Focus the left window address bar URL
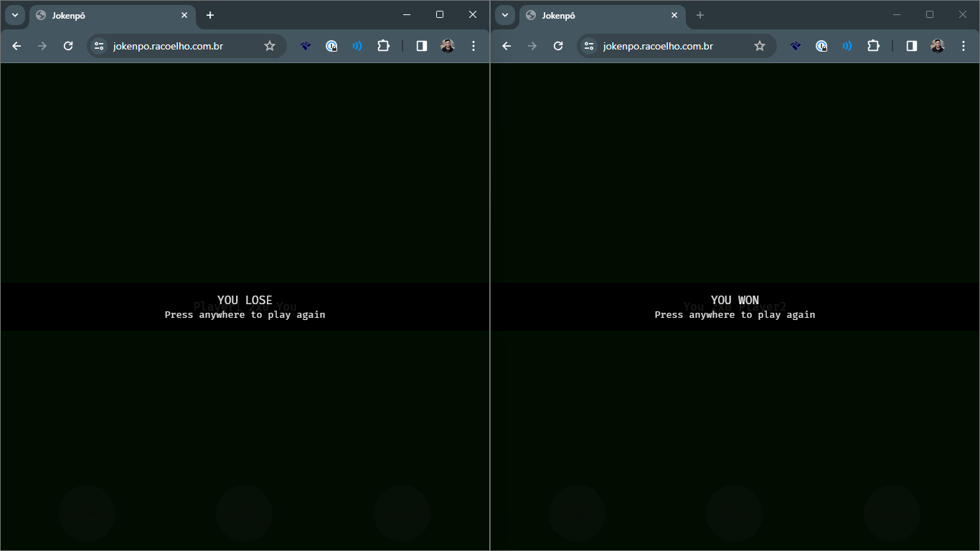This screenshot has height=551, width=980. click(x=168, y=46)
